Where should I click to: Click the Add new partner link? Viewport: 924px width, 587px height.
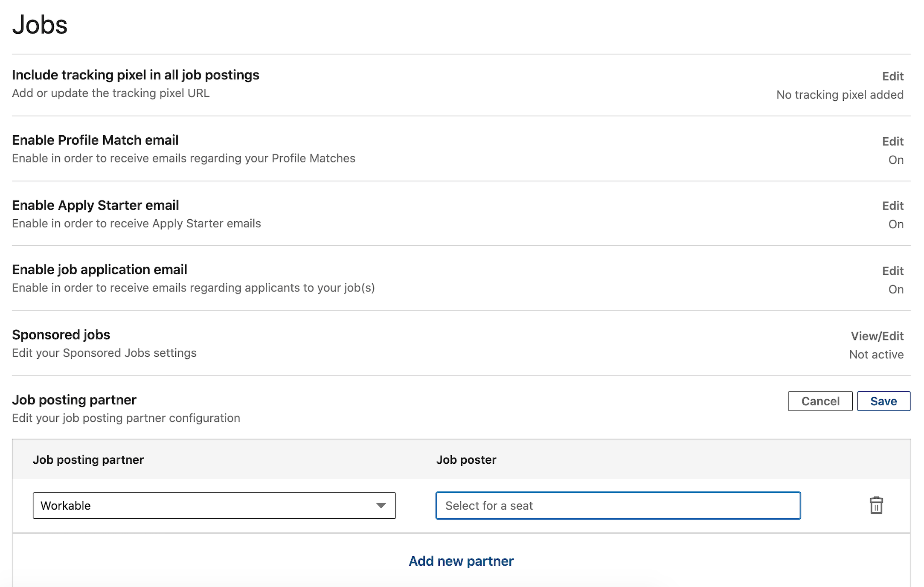[x=461, y=561]
